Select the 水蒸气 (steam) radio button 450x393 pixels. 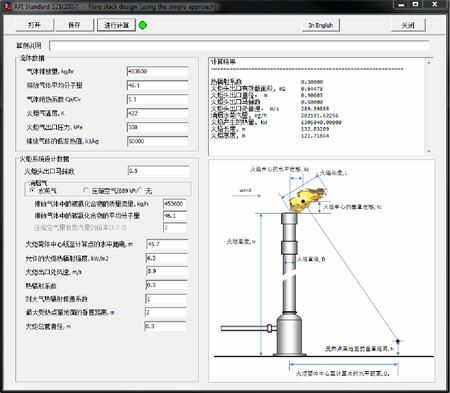click(x=32, y=190)
